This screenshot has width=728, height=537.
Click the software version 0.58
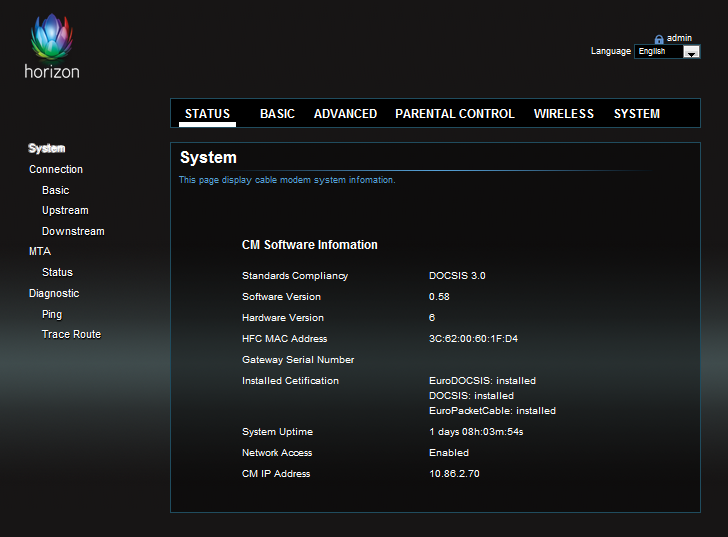click(x=439, y=297)
